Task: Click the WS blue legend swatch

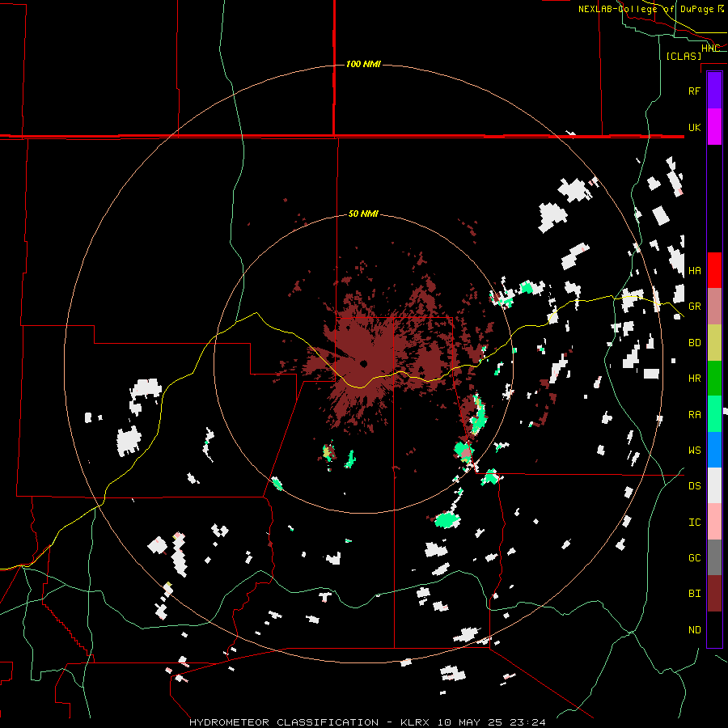Action: (714, 450)
